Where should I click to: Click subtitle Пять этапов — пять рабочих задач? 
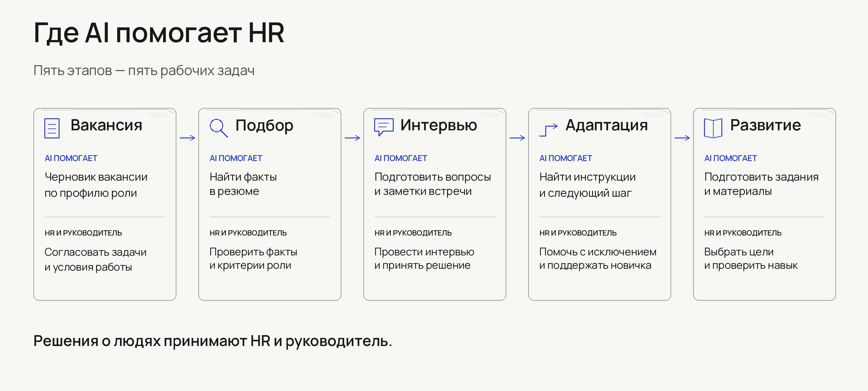[144, 70]
